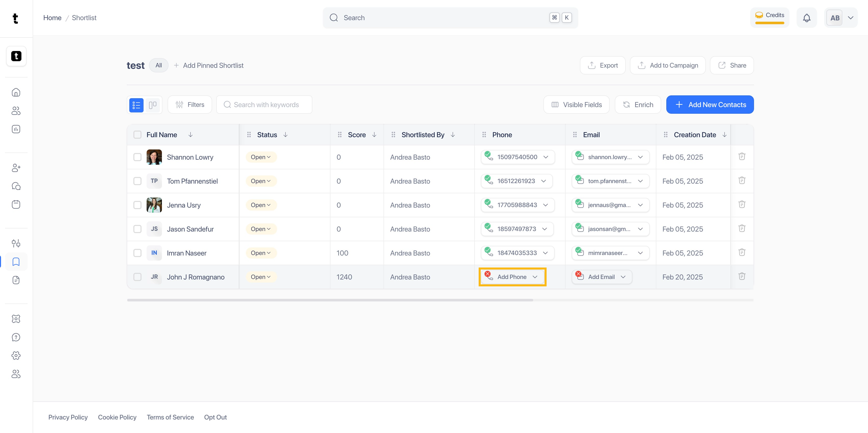Click the notification bell icon

point(806,18)
